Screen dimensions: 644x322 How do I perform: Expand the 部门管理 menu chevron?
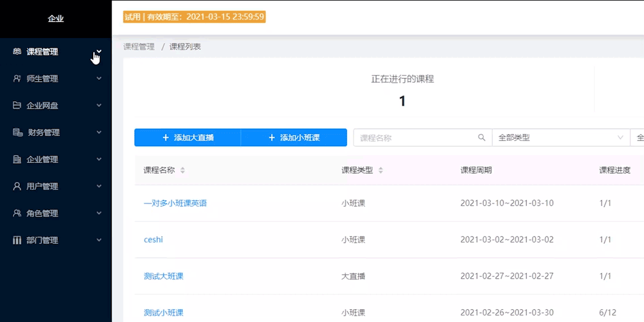[x=99, y=240]
